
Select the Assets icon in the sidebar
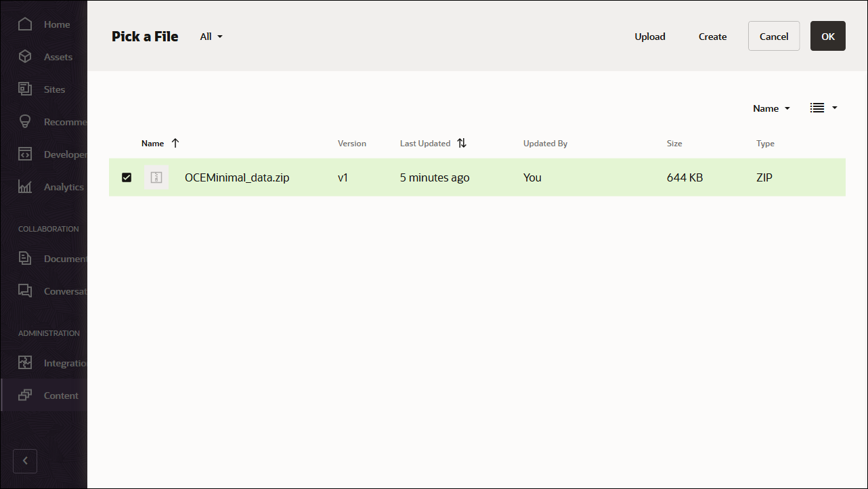24,56
